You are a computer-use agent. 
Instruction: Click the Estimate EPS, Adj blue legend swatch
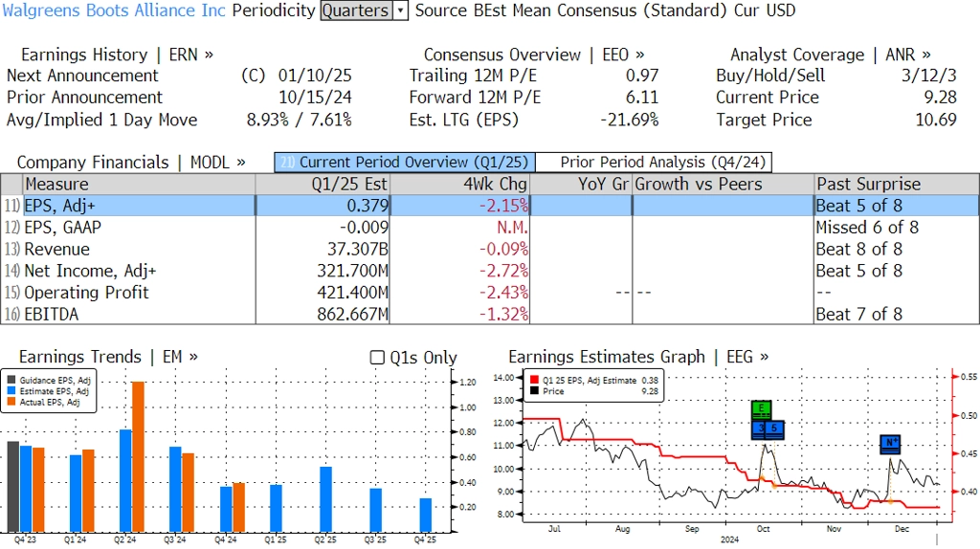click(x=11, y=391)
